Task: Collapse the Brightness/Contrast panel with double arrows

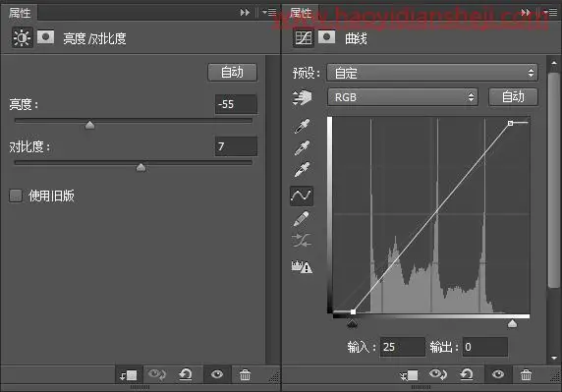Action: (245, 13)
